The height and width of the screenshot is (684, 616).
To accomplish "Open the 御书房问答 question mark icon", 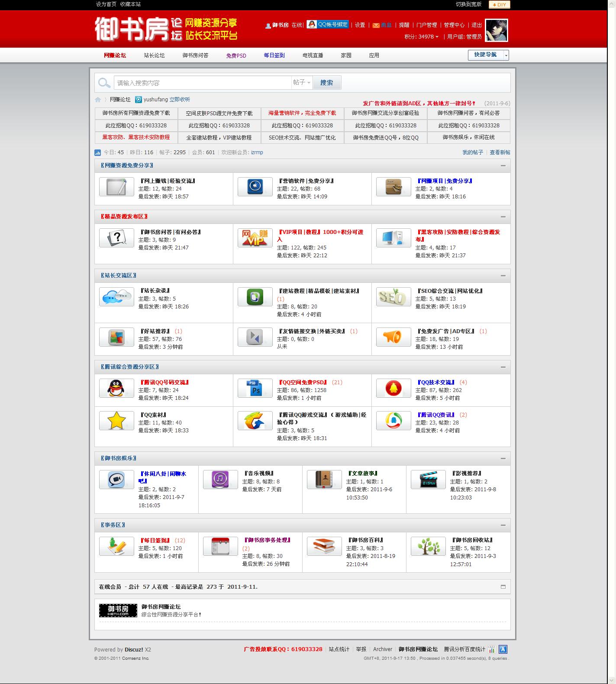I will pyautogui.click(x=116, y=238).
